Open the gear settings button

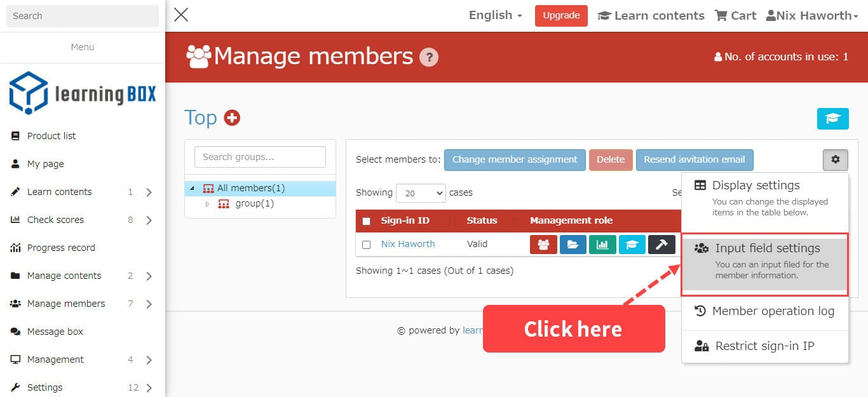point(835,160)
